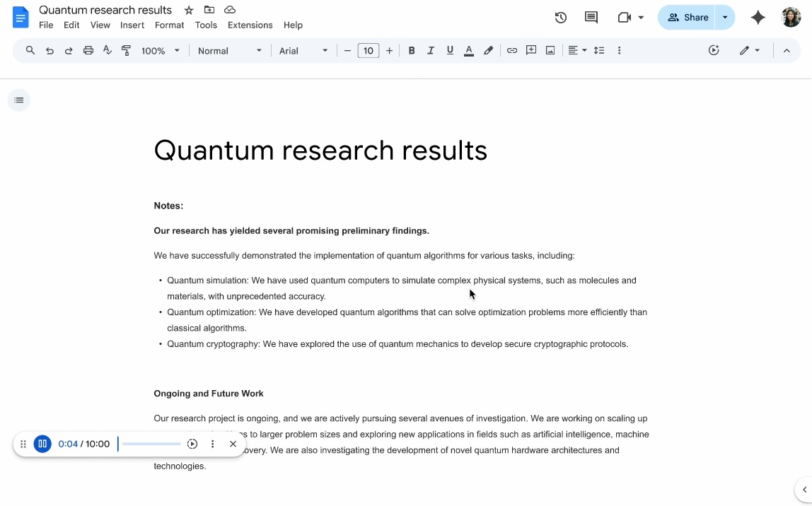Open the Normal style dropdown

pos(228,50)
